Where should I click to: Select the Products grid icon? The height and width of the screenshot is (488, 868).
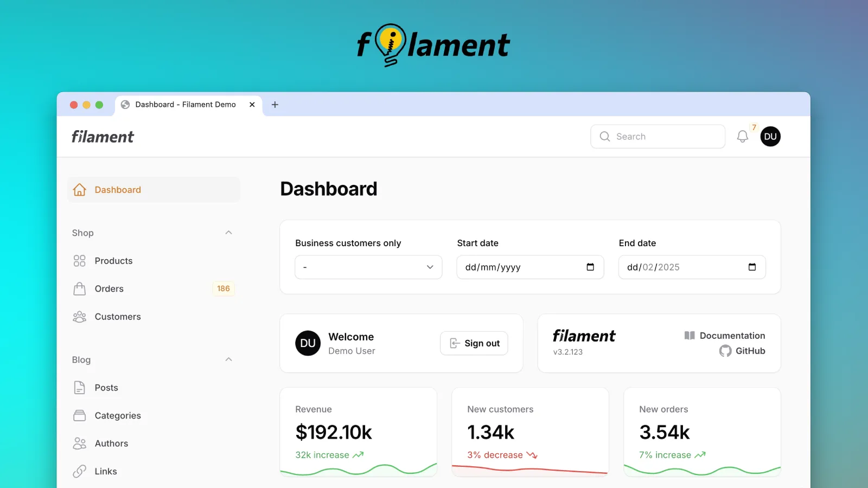pos(79,261)
